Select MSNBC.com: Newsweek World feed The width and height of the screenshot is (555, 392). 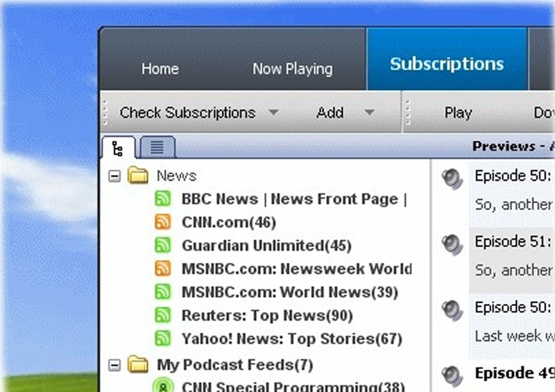(x=297, y=269)
